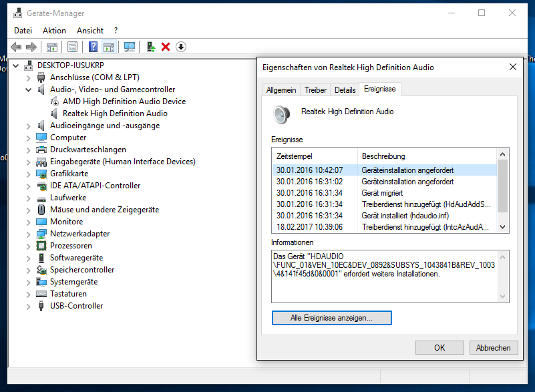Toggle the action pane toolbar icon
This screenshot has width=535, height=392.
(109, 47)
